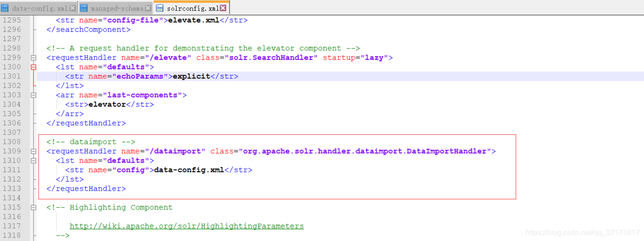
Task: Click the dataimport comment on line 1308
Action: pos(91,142)
